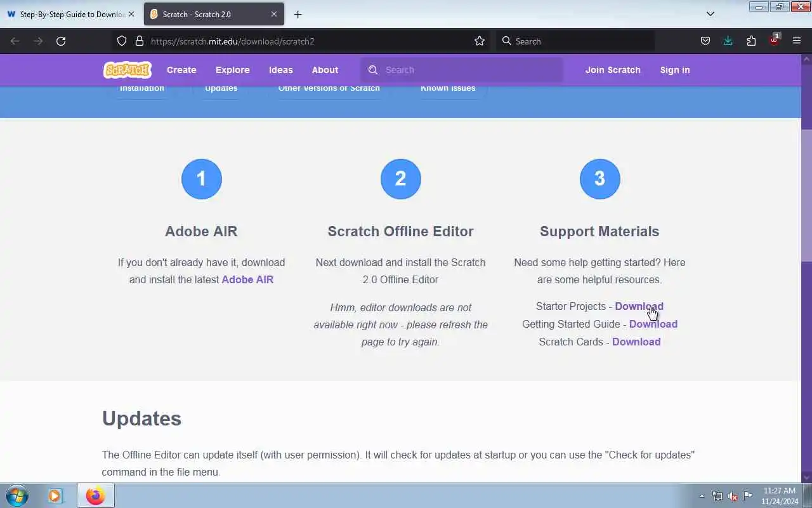
Task: Open the Pocket save icon
Action: [705, 41]
